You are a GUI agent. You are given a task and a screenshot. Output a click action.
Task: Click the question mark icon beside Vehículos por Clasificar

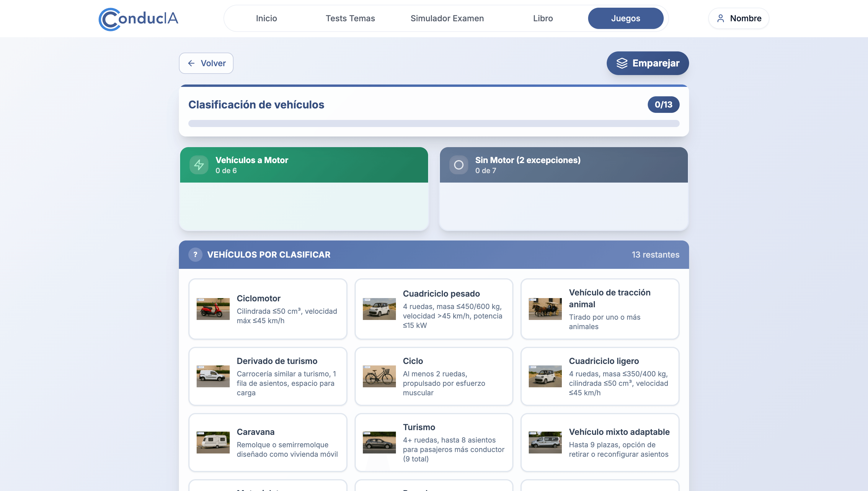pyautogui.click(x=195, y=255)
